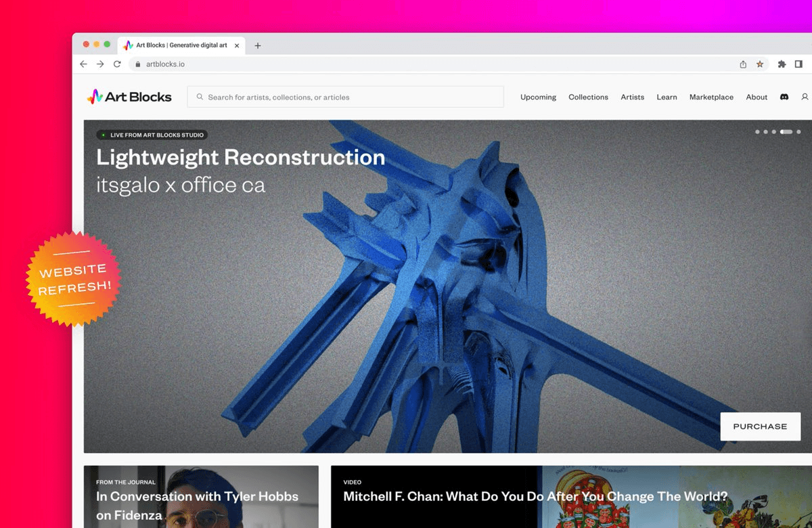Viewport: 812px width, 528px height.
Task: Open the browser extensions puzzle icon
Action: (782, 64)
